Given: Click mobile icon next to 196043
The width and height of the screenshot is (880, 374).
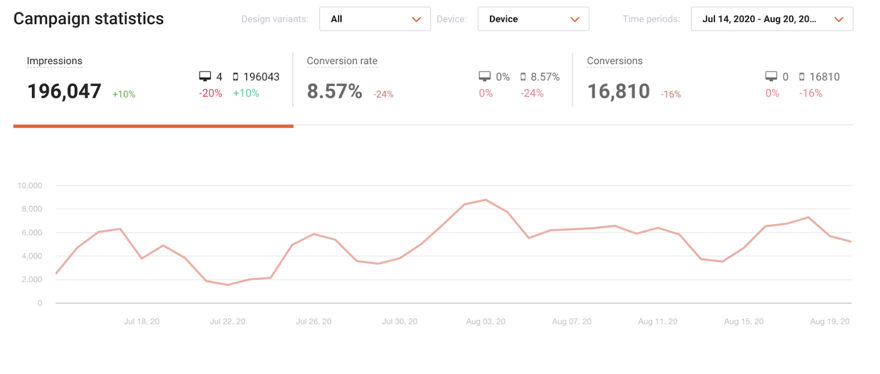Looking at the screenshot, I should point(235,77).
